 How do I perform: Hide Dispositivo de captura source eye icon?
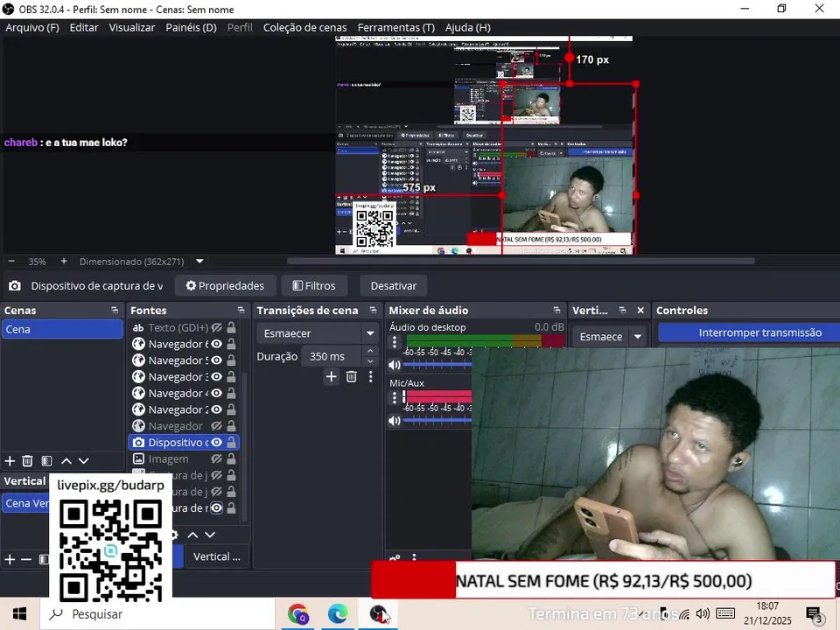(216, 443)
